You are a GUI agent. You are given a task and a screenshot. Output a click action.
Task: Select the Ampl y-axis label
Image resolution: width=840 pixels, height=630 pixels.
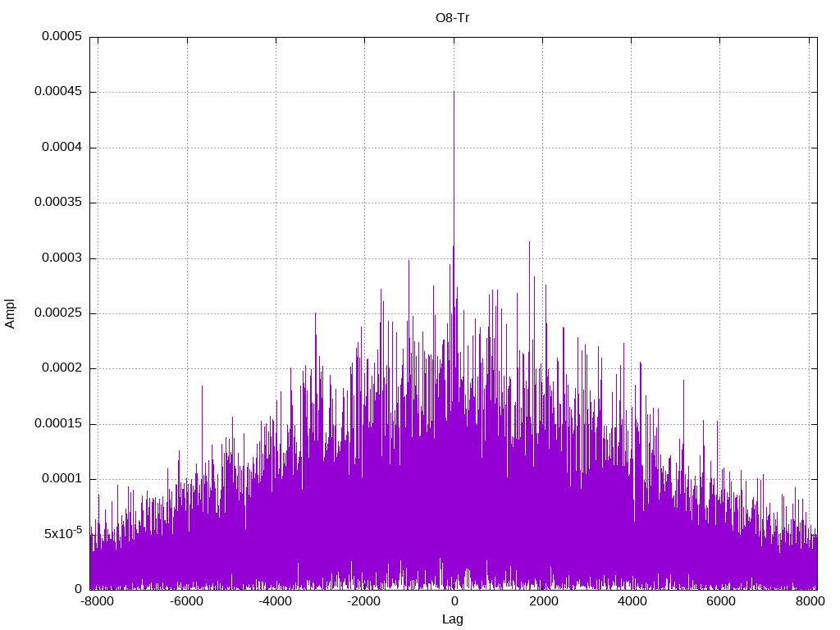click(x=10, y=314)
